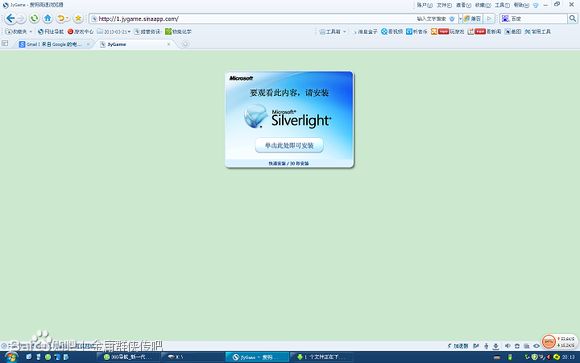This screenshot has width=580, height=363.
Task: Go back with the blue arrow button
Action: pyautogui.click(x=10, y=18)
